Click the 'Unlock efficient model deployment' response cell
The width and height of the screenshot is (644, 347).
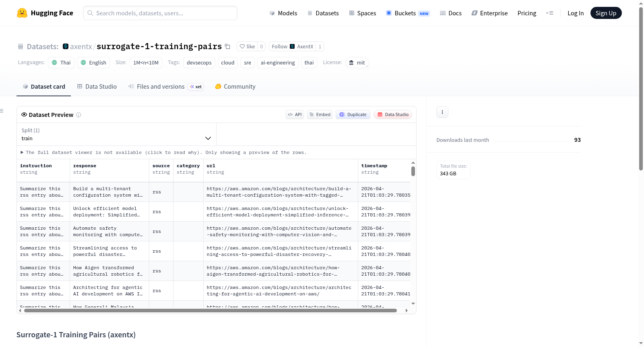click(109, 212)
